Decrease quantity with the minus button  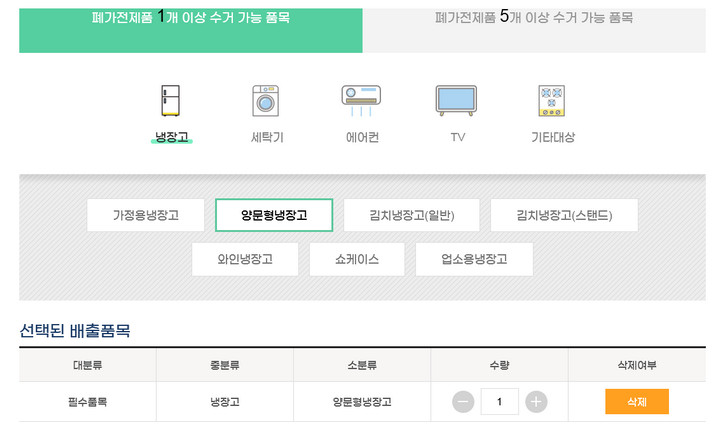tap(463, 402)
